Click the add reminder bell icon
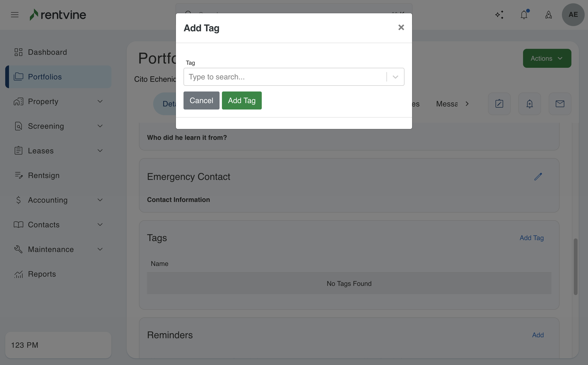 coord(529,104)
